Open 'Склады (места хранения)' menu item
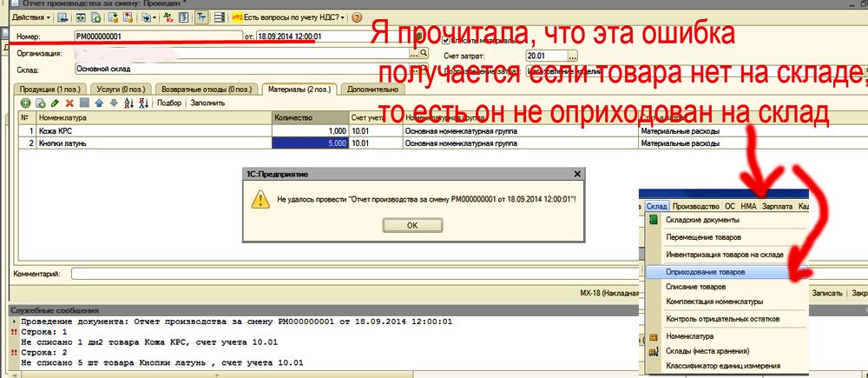The width and height of the screenshot is (868, 378). pos(727,351)
